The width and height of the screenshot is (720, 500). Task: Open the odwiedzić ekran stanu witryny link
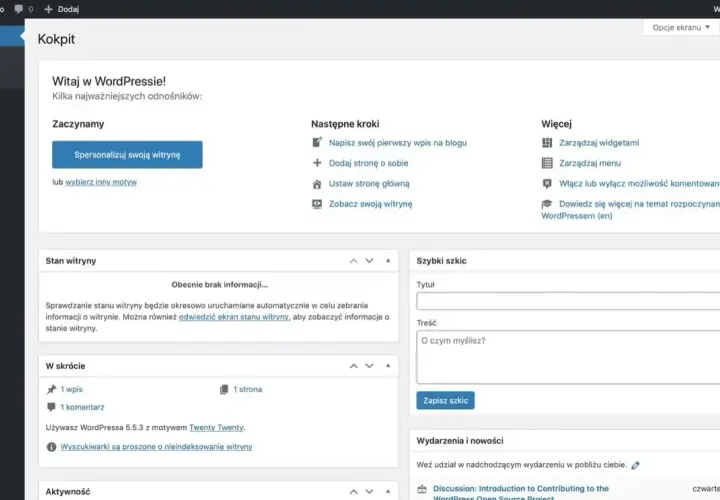(x=234, y=317)
